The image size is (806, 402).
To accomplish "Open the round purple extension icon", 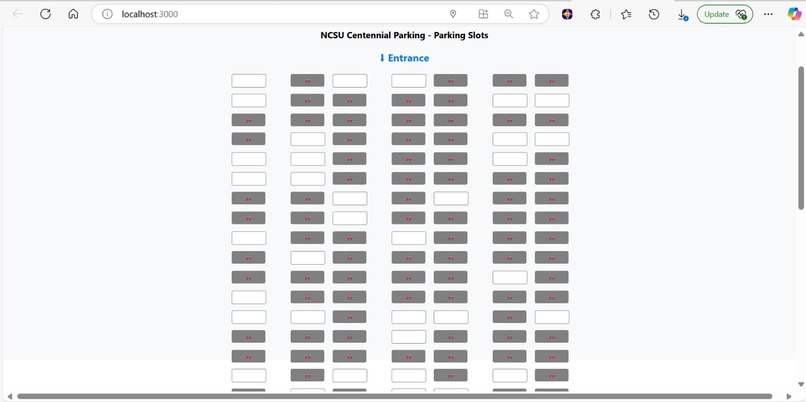I will 567,14.
